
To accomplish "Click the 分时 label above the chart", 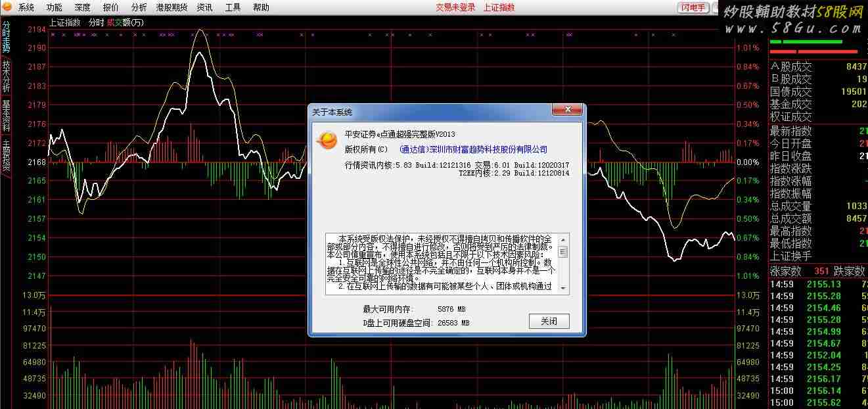I will (x=96, y=22).
